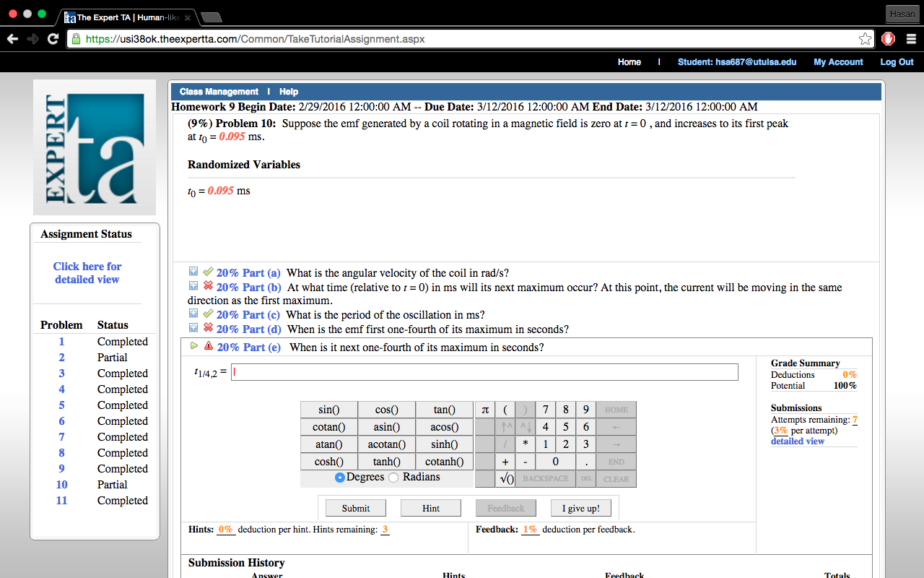
Task: Expand the Part (c) question details
Action: pyautogui.click(x=193, y=314)
